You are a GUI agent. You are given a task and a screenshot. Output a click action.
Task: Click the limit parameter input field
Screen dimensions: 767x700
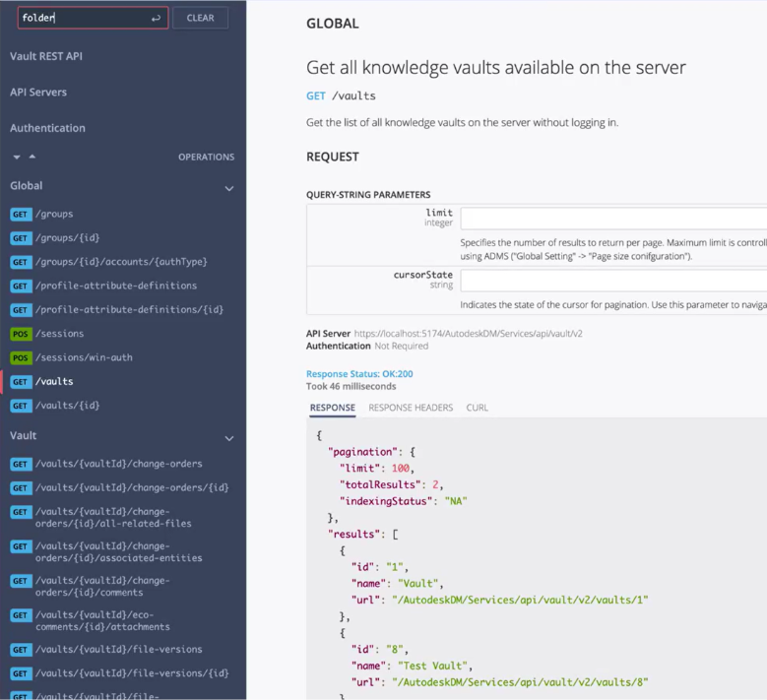click(612, 219)
